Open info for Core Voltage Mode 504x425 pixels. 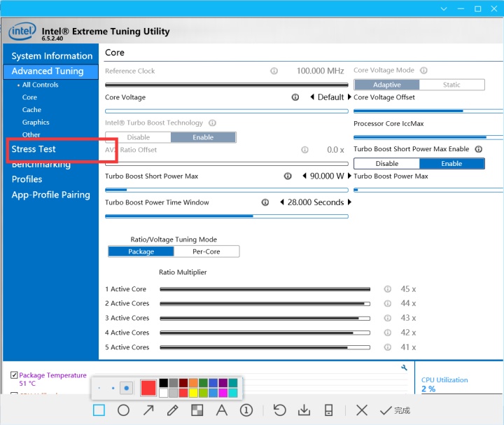pos(424,70)
